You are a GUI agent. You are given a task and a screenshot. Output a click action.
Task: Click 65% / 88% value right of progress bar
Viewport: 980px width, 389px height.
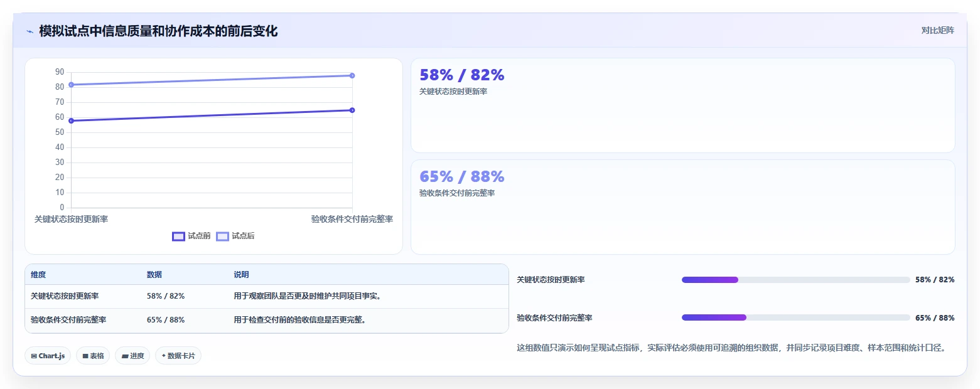[935, 318]
